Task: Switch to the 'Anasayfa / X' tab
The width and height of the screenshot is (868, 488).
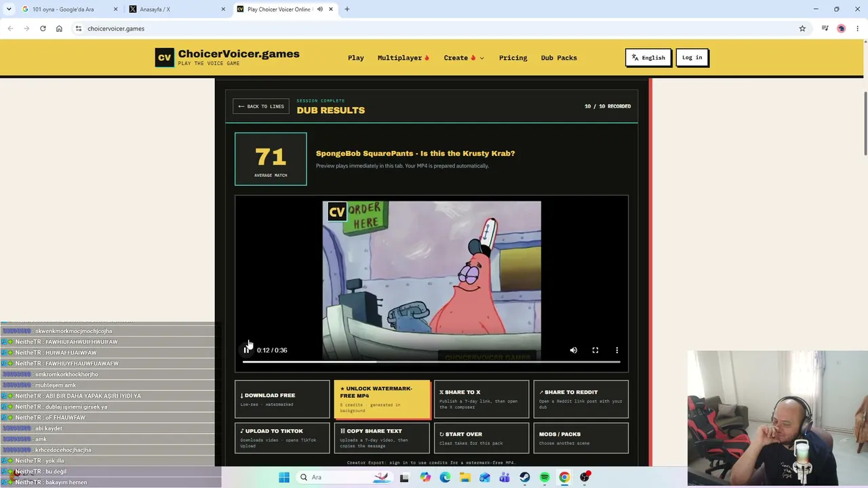Action: pos(178,9)
